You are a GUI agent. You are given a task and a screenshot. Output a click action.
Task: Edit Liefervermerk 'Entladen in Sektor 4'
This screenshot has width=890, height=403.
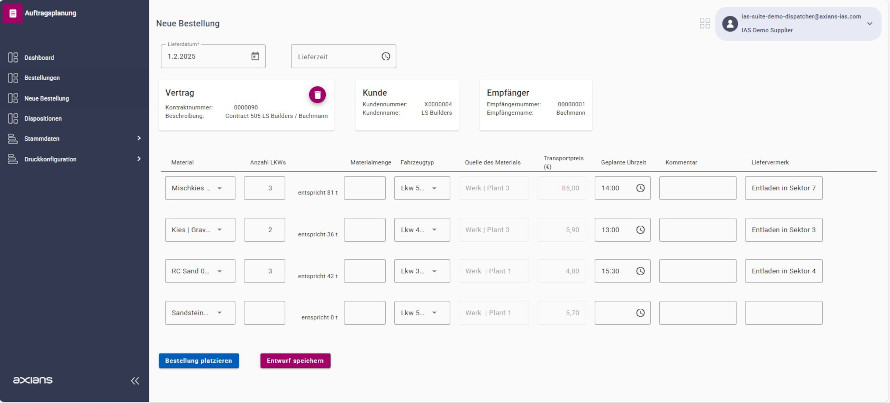[x=784, y=271]
